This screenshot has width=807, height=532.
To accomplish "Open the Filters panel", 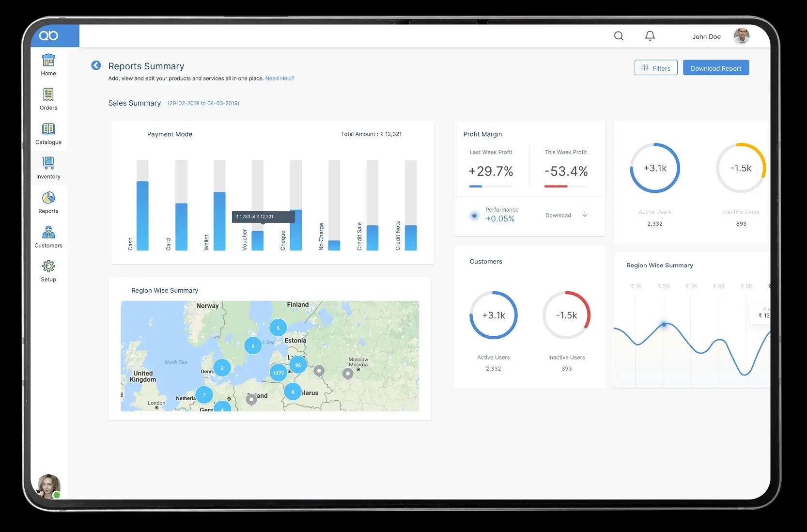I will pos(655,68).
